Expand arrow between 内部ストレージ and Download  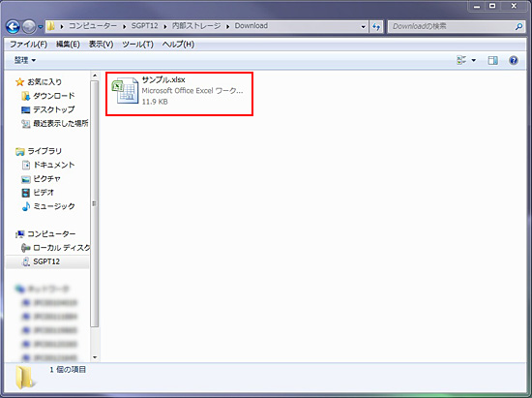click(227, 26)
